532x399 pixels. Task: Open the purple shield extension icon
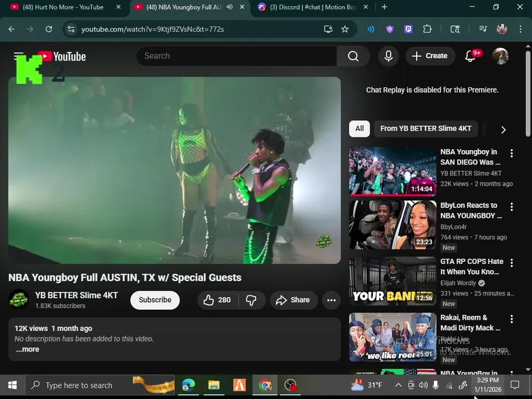click(390, 29)
